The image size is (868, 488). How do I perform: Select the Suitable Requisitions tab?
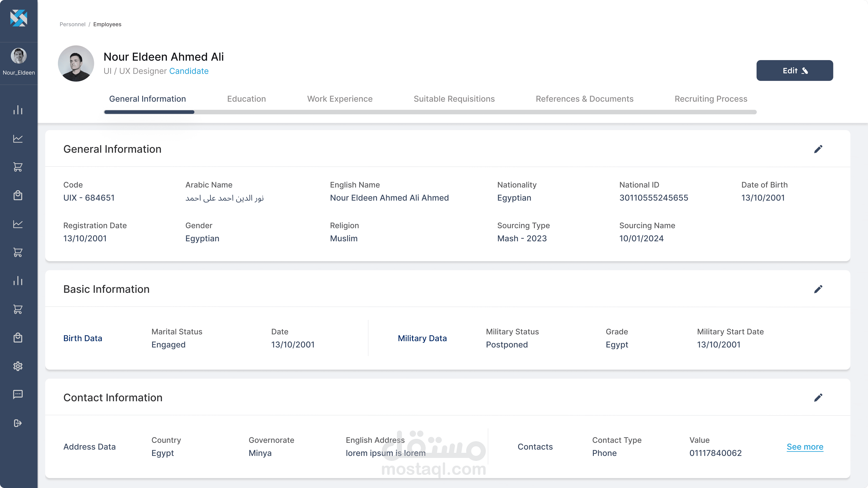tap(454, 99)
